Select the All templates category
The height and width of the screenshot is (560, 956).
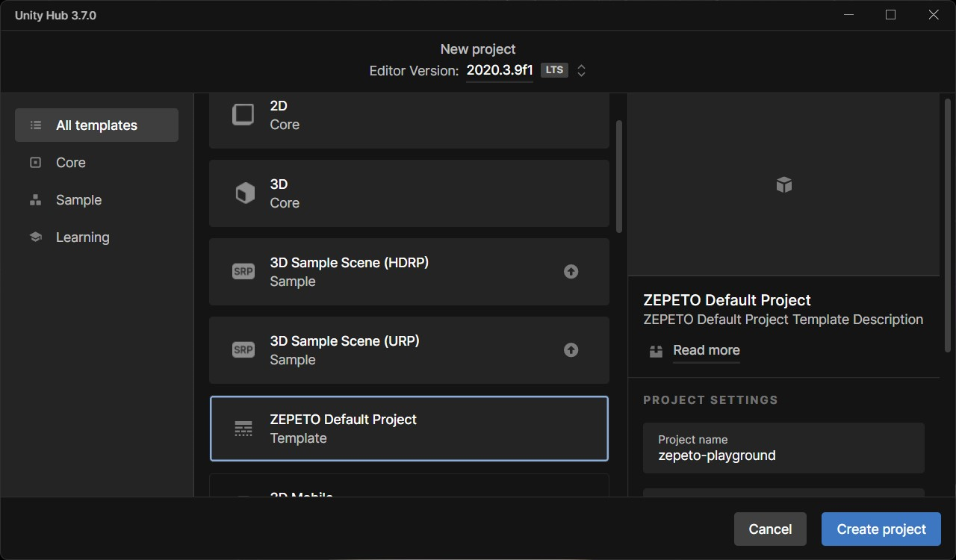click(96, 125)
